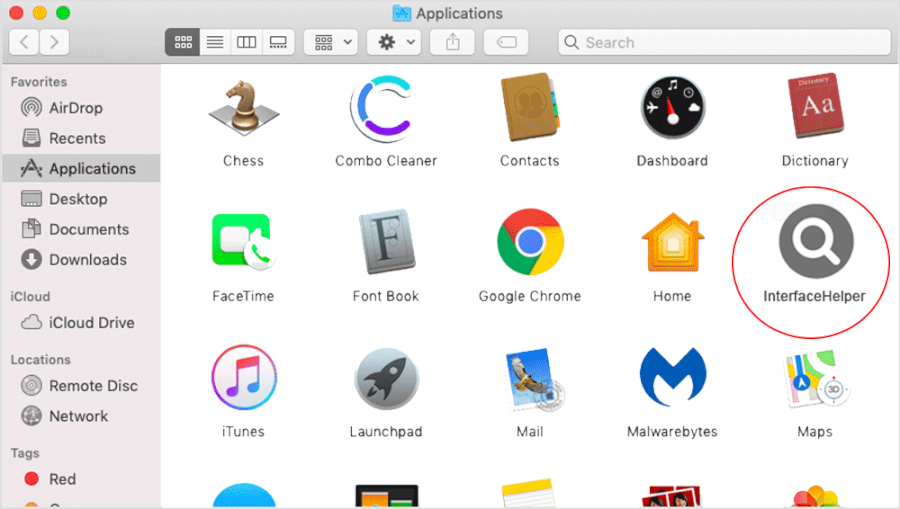The height and width of the screenshot is (509, 900).
Task: Click the Applications folder icon in title bar
Action: (402, 13)
